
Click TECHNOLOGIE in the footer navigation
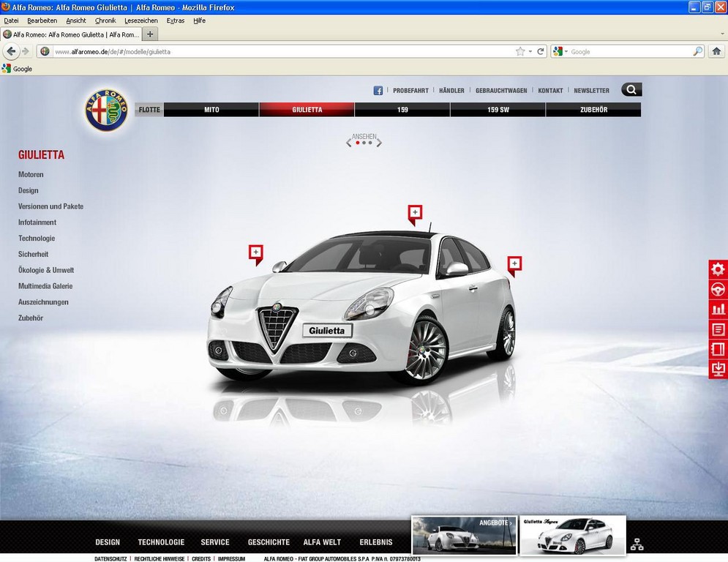click(x=161, y=542)
